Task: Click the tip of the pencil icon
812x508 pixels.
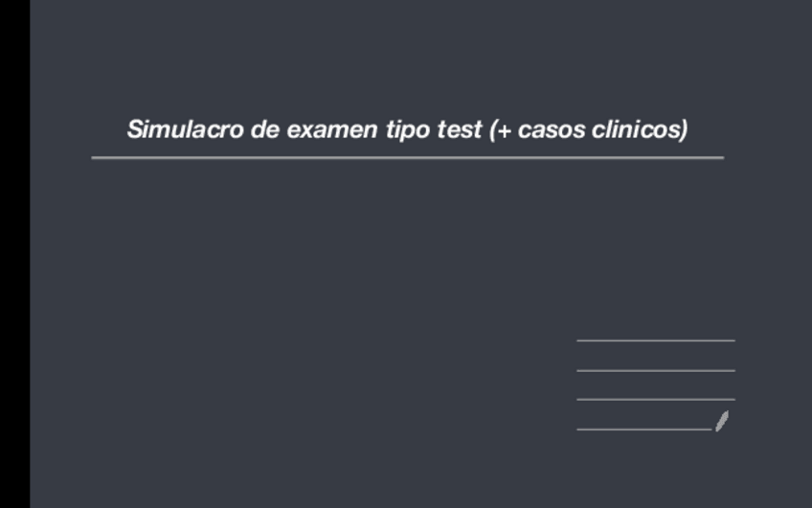Action: (717, 428)
